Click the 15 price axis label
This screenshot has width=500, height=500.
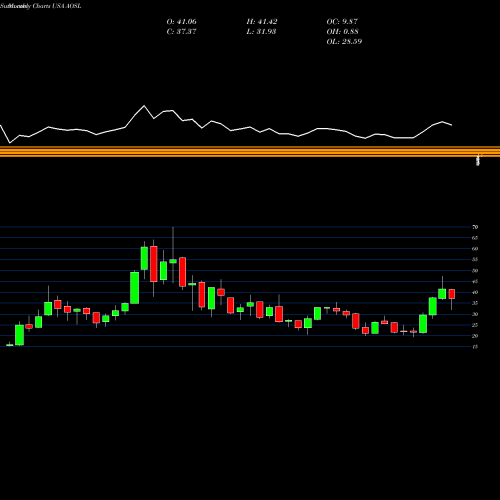(x=475, y=347)
